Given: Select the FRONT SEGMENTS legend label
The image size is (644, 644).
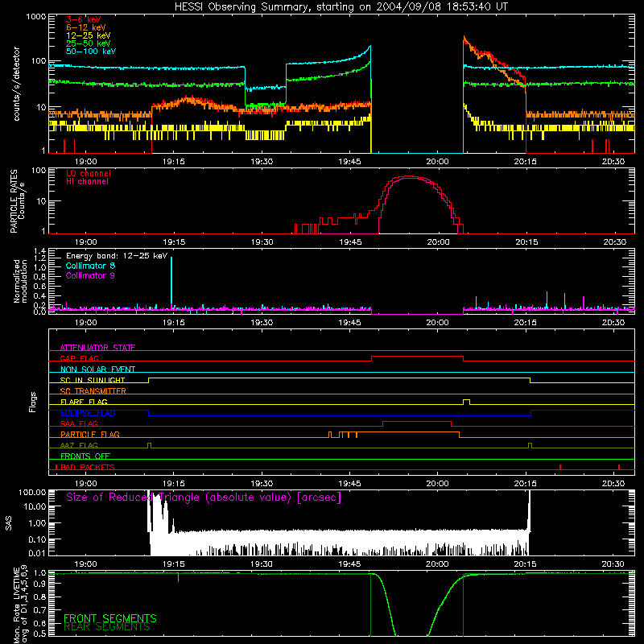Looking at the screenshot, I should [x=110, y=618].
